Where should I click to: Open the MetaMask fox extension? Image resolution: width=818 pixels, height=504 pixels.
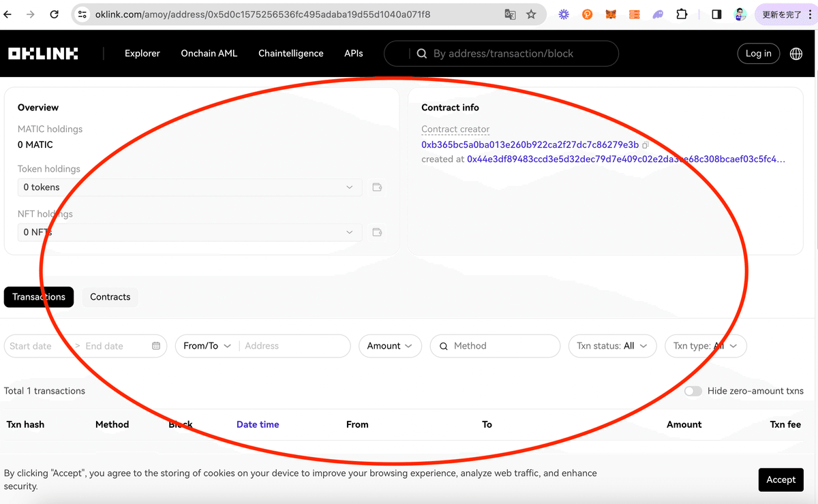[611, 14]
